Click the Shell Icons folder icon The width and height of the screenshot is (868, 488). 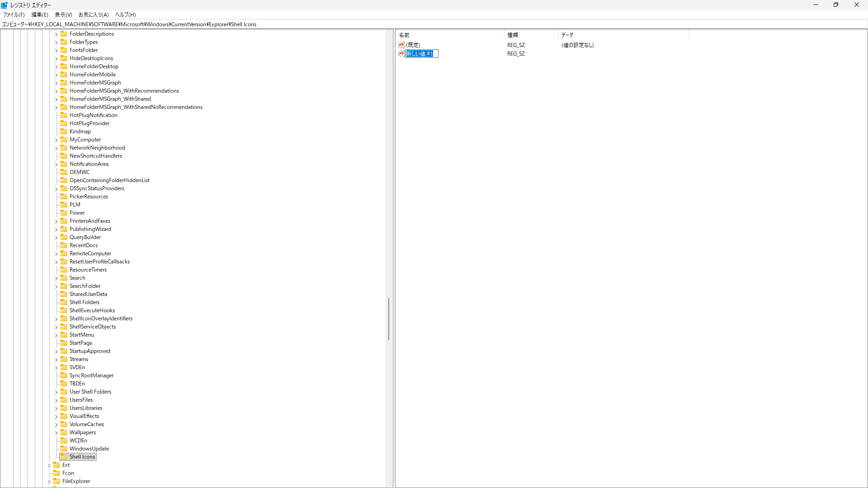pyautogui.click(x=64, y=456)
